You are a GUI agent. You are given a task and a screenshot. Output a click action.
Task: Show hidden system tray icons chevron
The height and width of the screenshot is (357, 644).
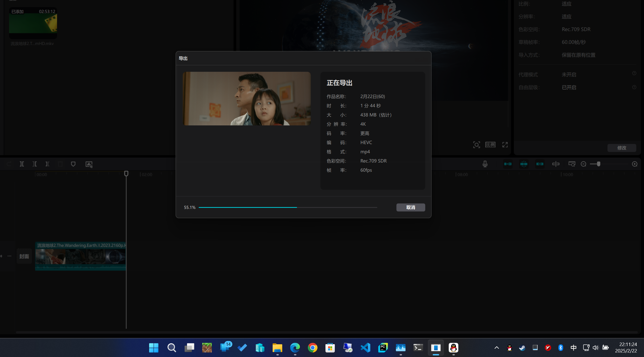(496, 348)
